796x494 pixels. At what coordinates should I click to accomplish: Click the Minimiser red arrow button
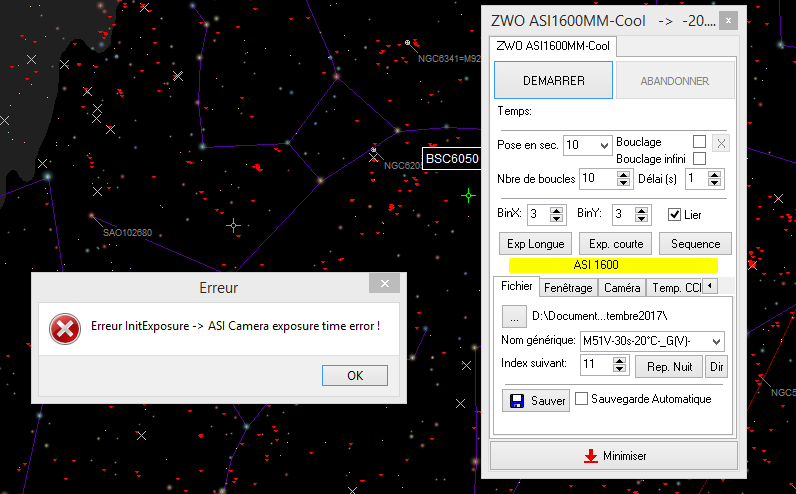613,456
